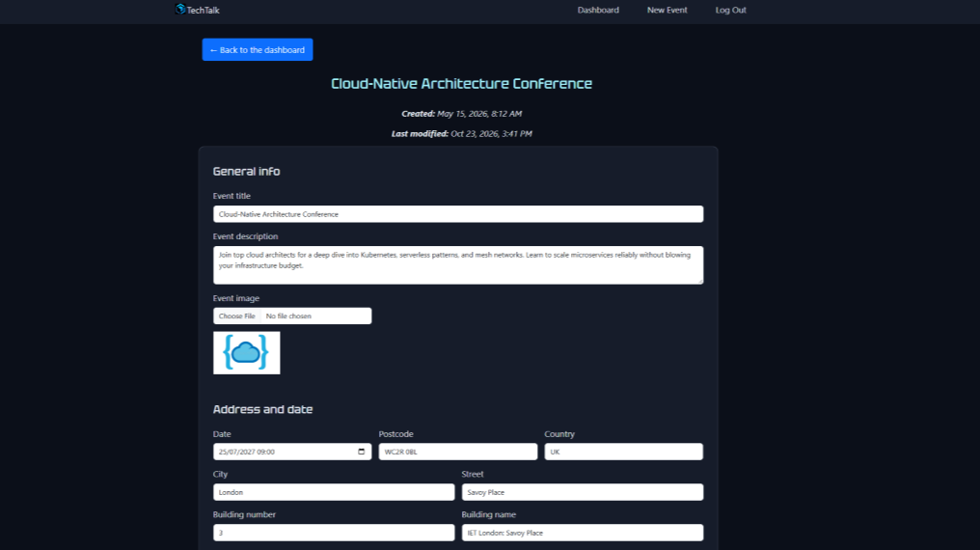
Task: Click the TechTalk brand name
Action: point(204,10)
